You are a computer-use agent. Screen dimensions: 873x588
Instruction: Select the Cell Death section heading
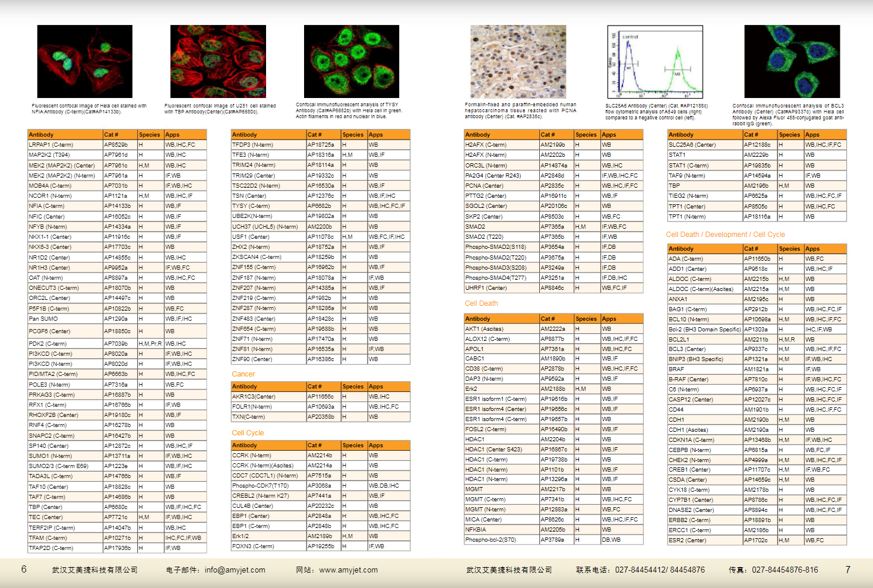pos(481,304)
